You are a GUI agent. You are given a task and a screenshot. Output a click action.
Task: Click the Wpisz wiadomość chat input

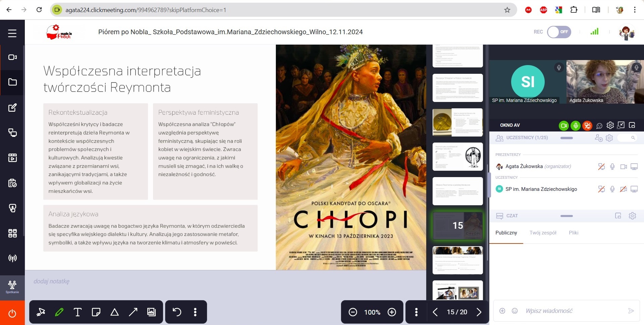tap(573, 311)
